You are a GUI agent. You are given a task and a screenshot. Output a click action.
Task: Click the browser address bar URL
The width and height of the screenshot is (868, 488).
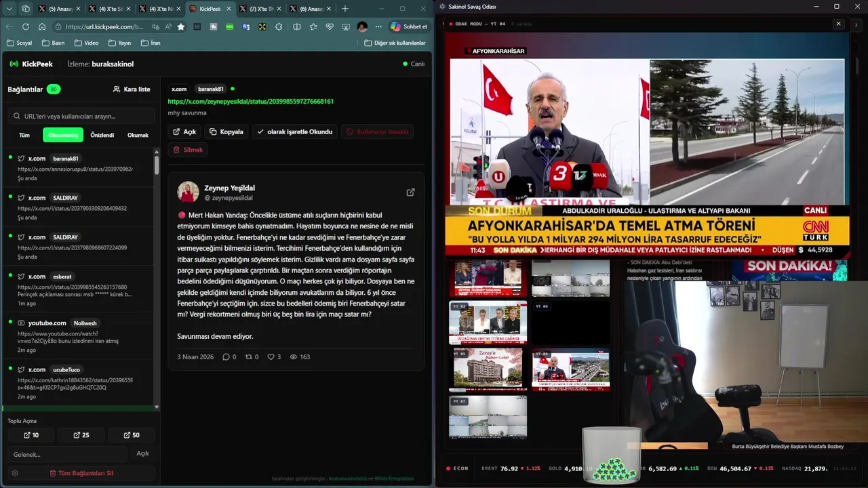104,26
